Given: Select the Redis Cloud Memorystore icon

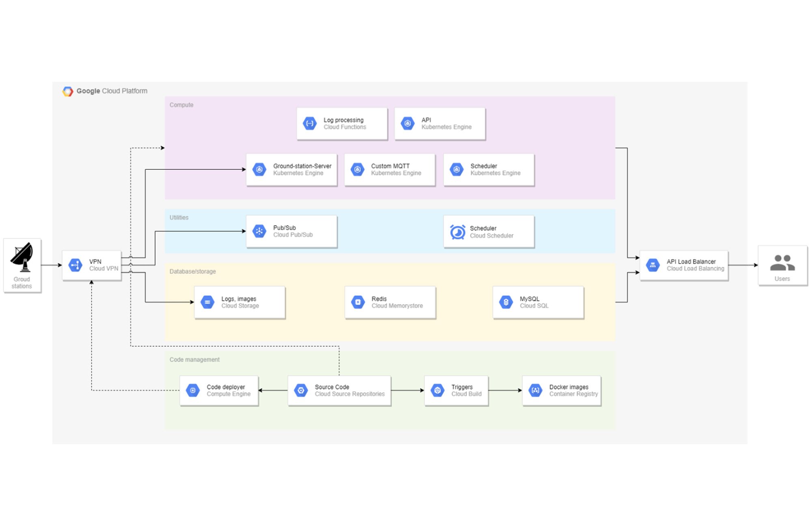Looking at the screenshot, I should click(x=358, y=302).
